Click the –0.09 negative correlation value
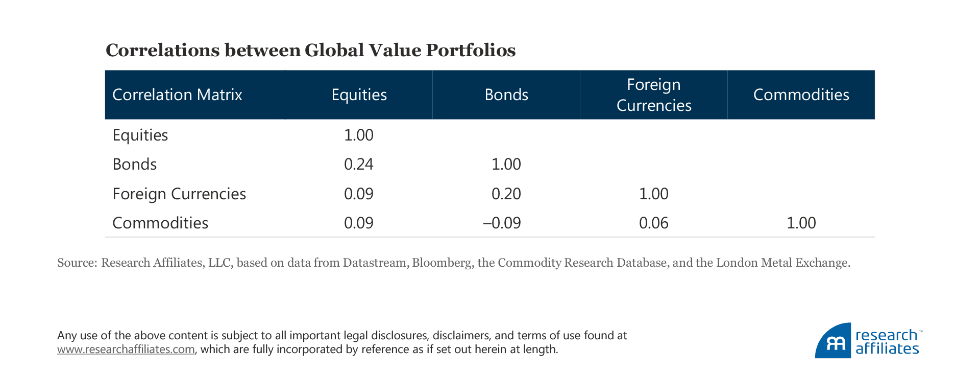 [x=502, y=223]
